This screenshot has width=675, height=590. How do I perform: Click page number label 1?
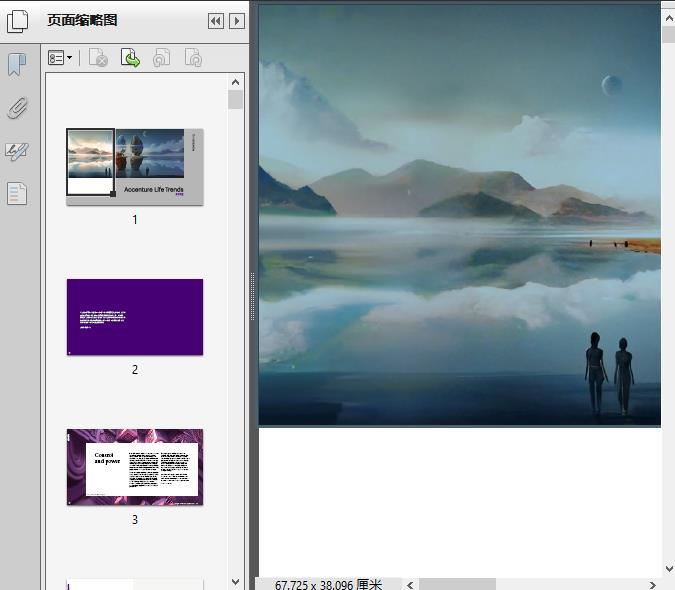(x=135, y=220)
